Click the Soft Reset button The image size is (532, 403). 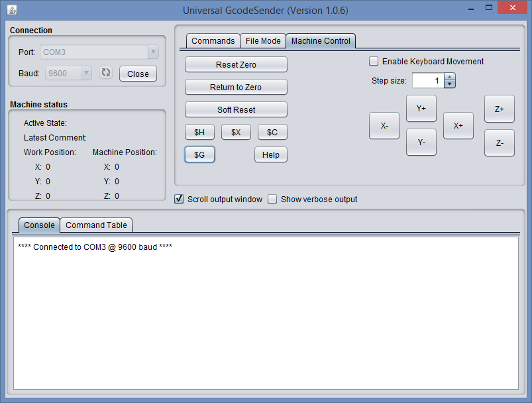point(236,110)
